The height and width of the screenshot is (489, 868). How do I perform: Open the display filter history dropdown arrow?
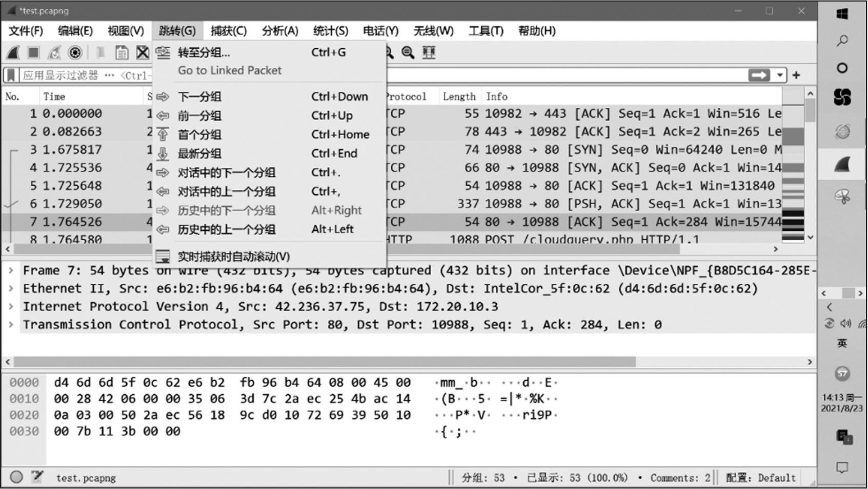[x=780, y=75]
